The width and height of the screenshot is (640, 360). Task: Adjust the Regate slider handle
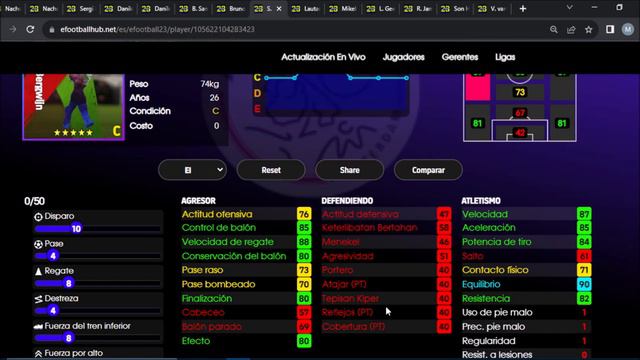(69, 283)
